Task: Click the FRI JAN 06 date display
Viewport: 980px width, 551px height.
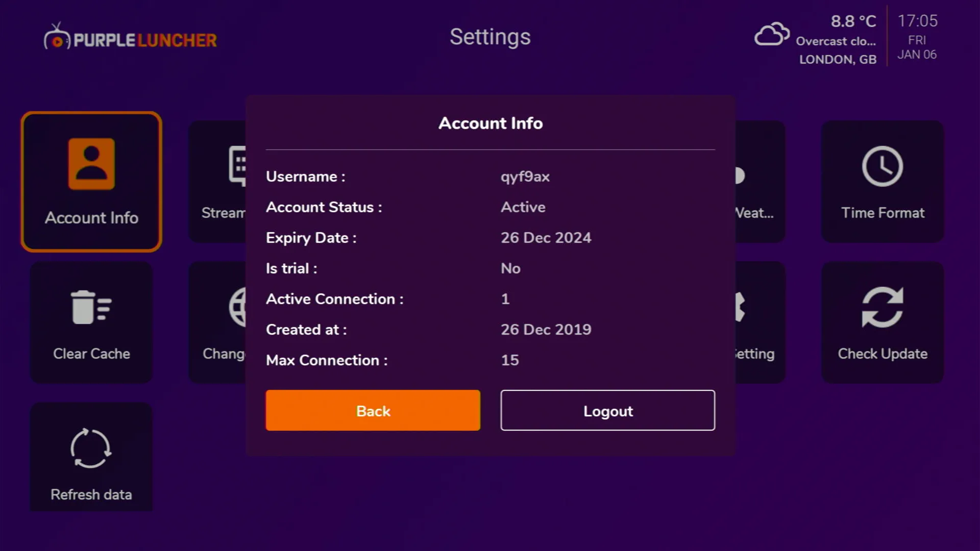Action: coord(917,47)
